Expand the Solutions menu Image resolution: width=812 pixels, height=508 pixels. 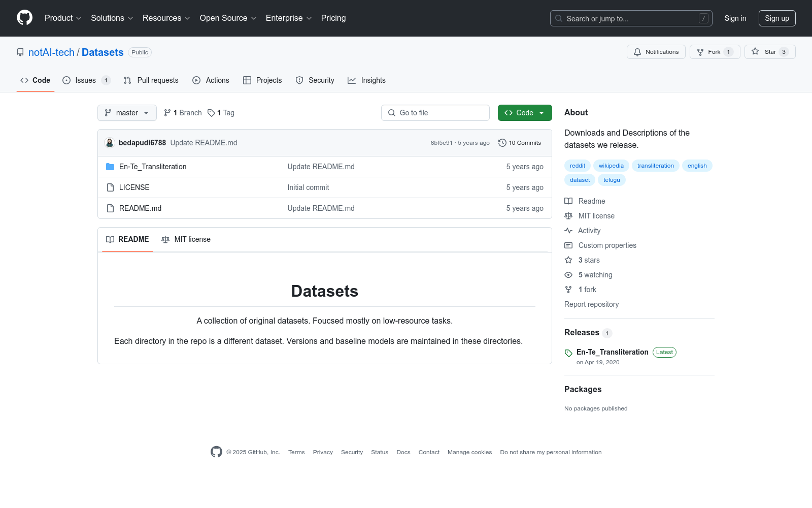point(112,18)
